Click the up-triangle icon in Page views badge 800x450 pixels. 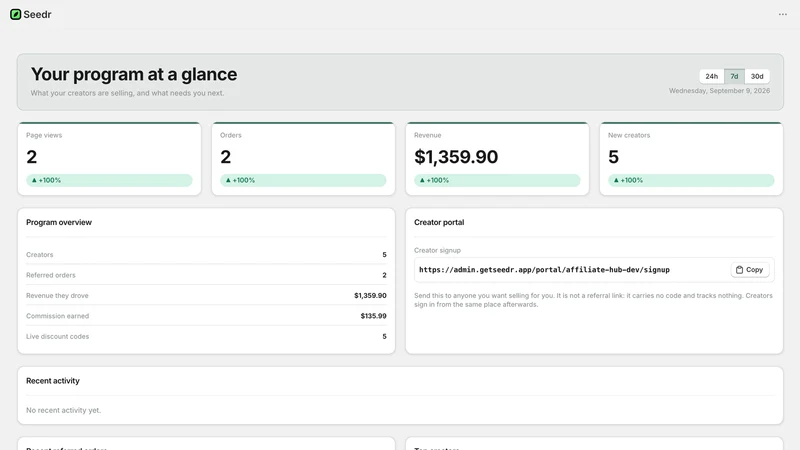coord(34,180)
